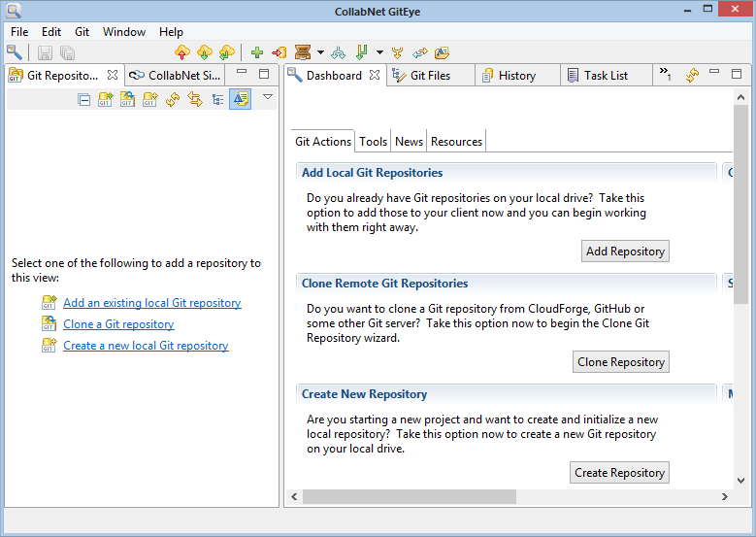Select the Tools dashboard tab
This screenshot has height=537, width=756.
coord(373,142)
